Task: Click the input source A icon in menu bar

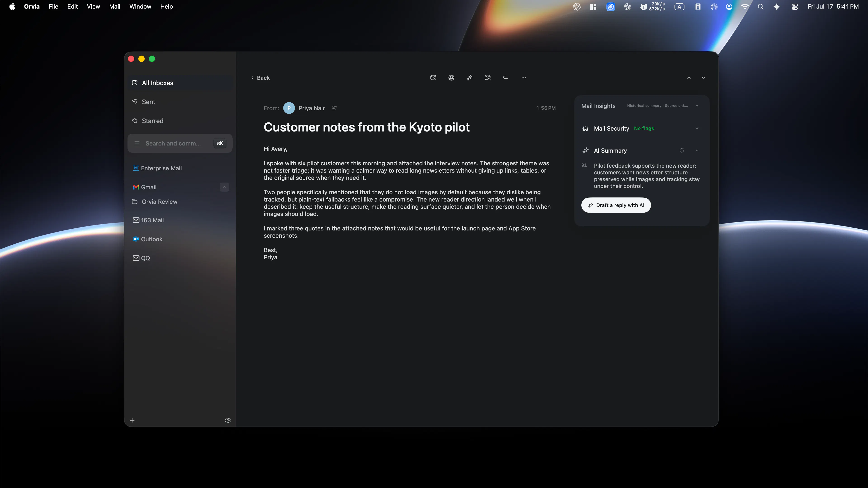Action: click(679, 7)
